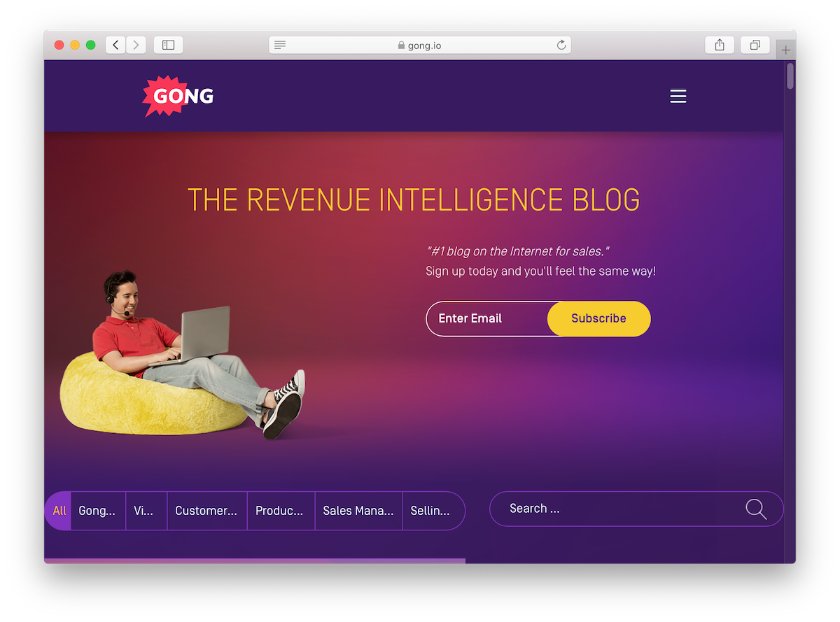Click the search magnifying glass icon
This screenshot has width=840, height=622.
pos(756,509)
